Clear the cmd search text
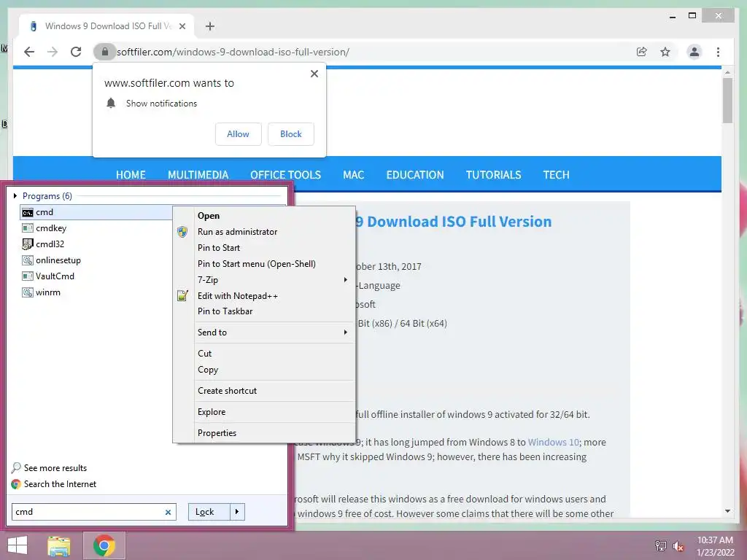Screen dimensions: 747x560 coord(169,513)
